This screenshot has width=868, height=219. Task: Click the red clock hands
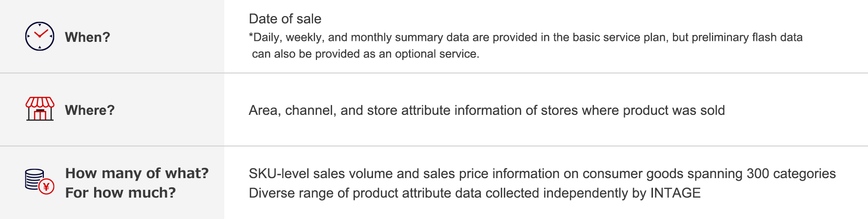coord(40,34)
